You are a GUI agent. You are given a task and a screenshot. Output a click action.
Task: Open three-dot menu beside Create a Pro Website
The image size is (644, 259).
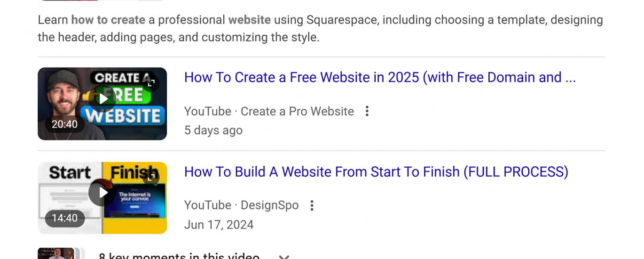367,111
